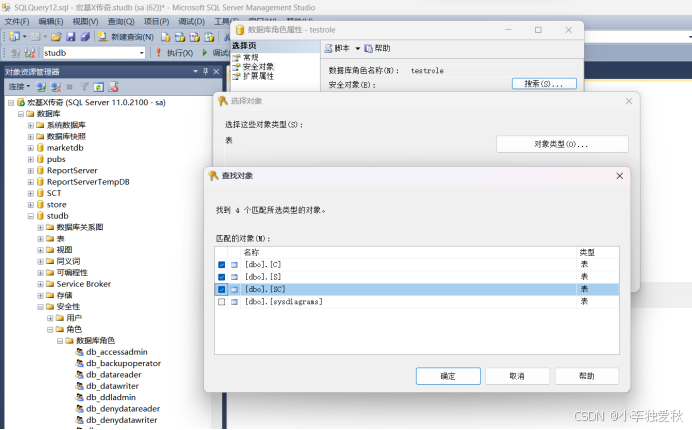Select the 视图 folder under studb
This screenshot has width=692, height=430.
[64, 250]
